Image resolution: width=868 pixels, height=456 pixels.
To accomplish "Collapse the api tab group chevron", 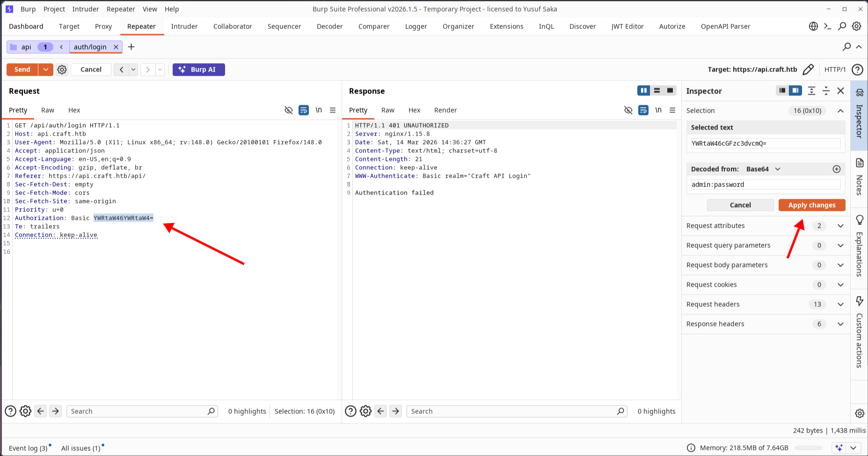I will pyautogui.click(x=61, y=47).
